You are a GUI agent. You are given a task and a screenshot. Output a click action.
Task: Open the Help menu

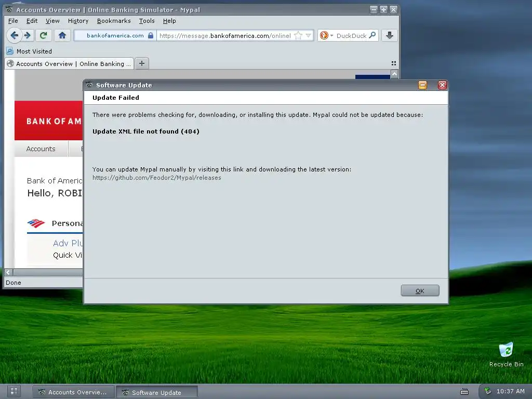click(x=169, y=21)
